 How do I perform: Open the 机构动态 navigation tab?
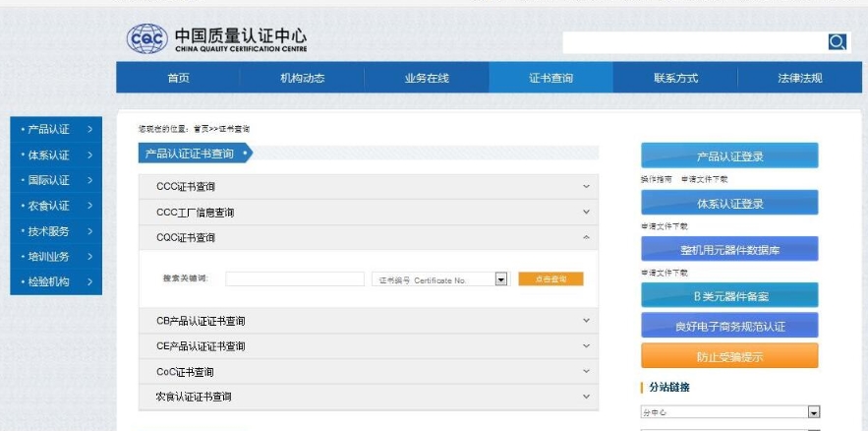pos(302,79)
